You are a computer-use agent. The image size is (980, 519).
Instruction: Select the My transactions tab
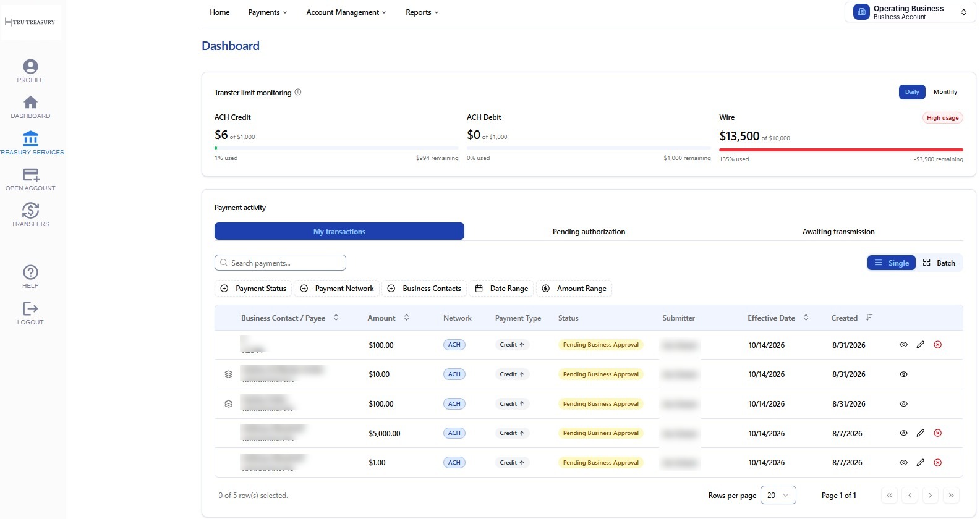pos(339,232)
